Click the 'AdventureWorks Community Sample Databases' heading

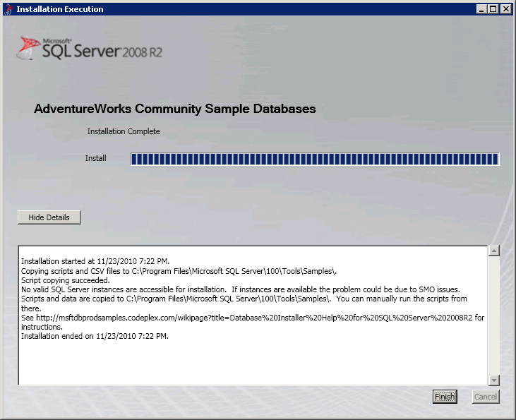[175, 109]
